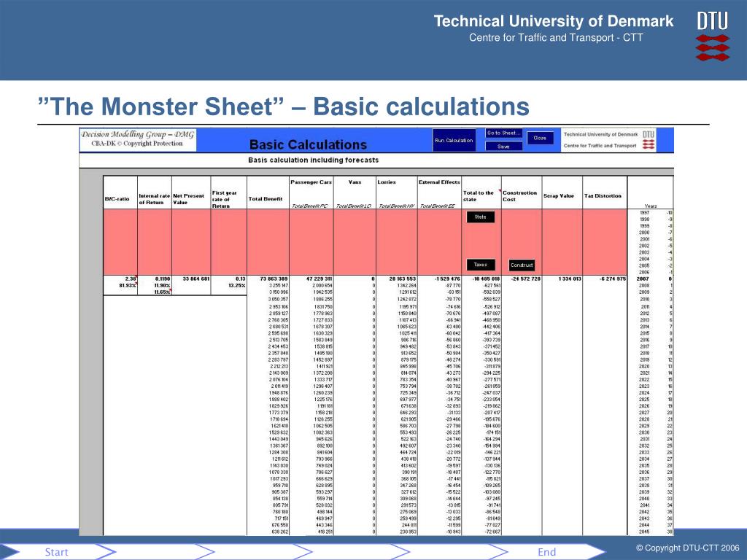Click the Close button in the sheet header
This screenshot has width=747, height=560.
[540, 138]
